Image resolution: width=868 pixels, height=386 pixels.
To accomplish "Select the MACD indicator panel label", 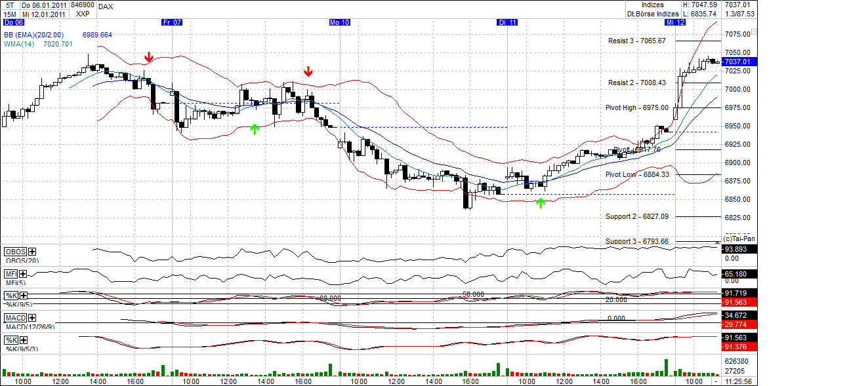I will coord(14,318).
